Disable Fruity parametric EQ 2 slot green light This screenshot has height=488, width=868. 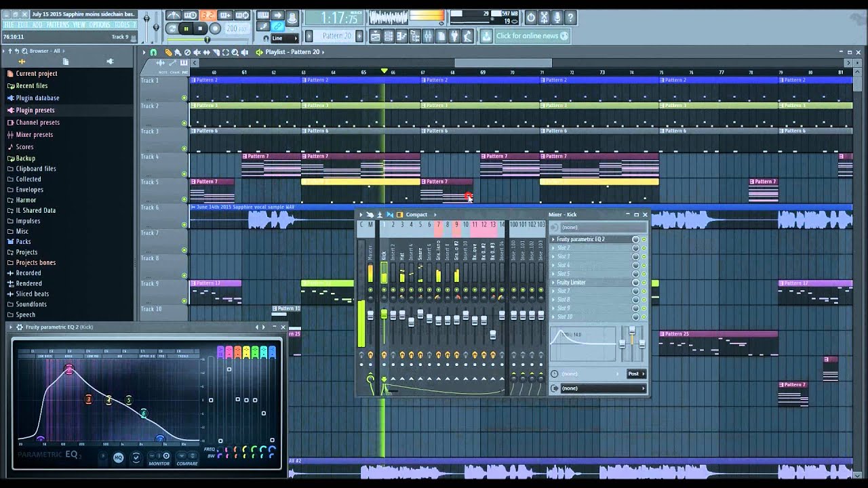pyautogui.click(x=644, y=239)
